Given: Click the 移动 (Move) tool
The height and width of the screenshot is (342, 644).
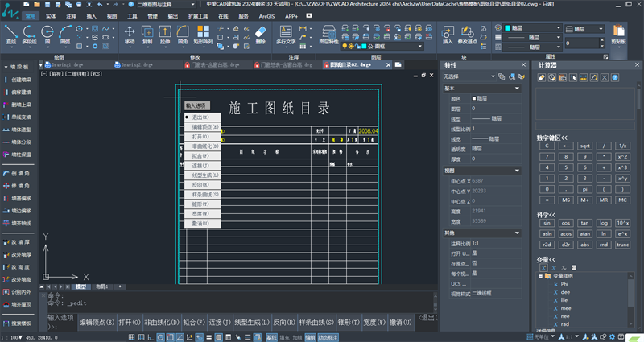Looking at the screenshot, I should tap(130, 35).
